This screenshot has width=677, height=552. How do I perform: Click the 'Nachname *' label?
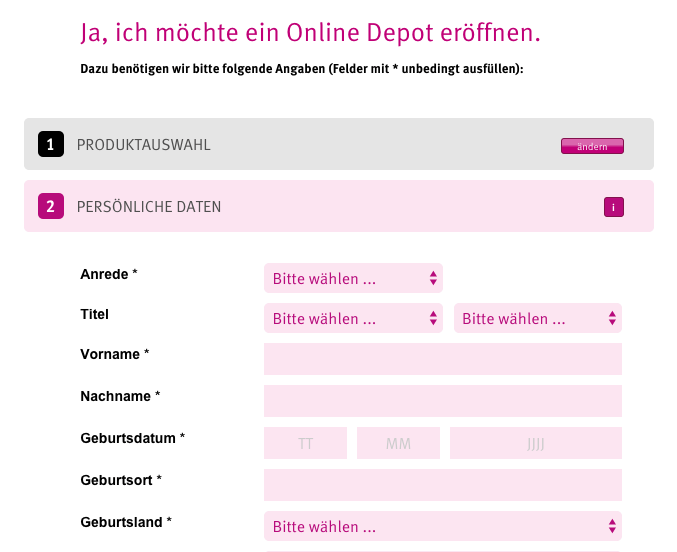[120, 396]
